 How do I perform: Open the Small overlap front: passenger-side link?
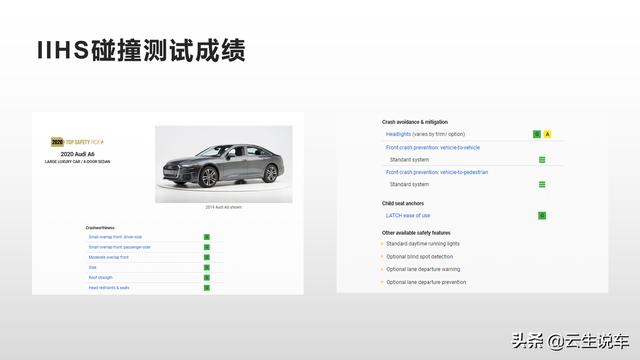point(120,247)
